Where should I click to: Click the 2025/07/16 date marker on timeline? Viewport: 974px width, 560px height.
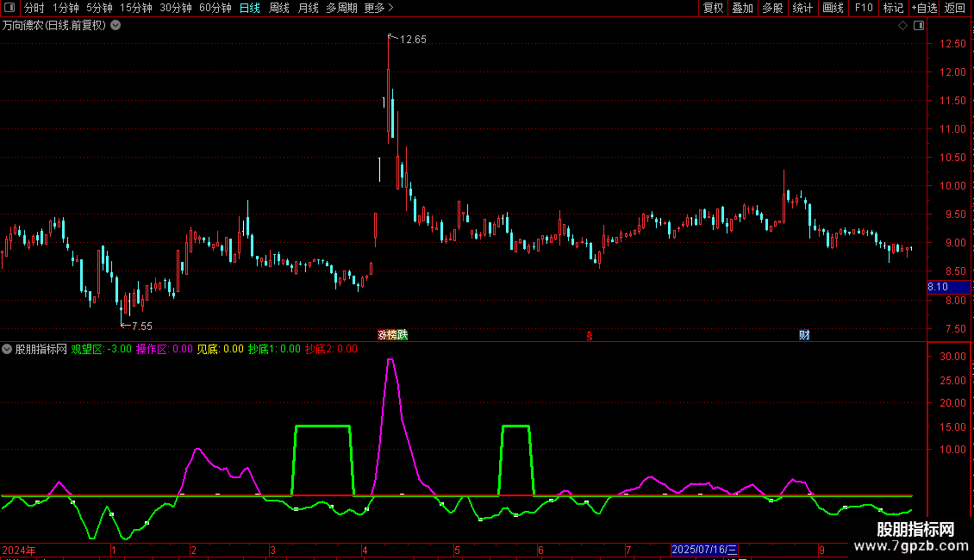(704, 550)
